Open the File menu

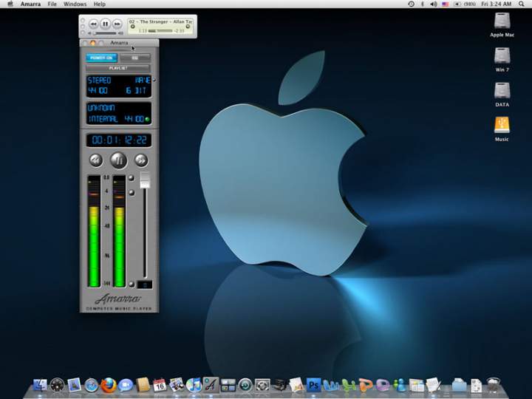coord(52,4)
